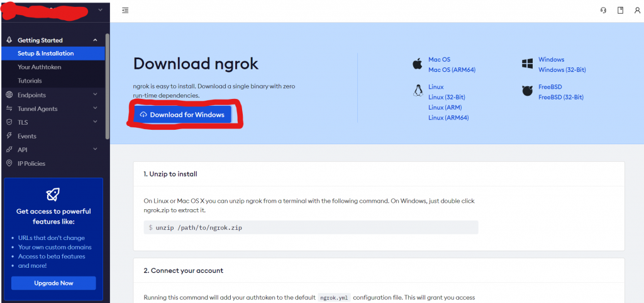Open the user account profile icon
644x303 pixels.
[637, 10]
